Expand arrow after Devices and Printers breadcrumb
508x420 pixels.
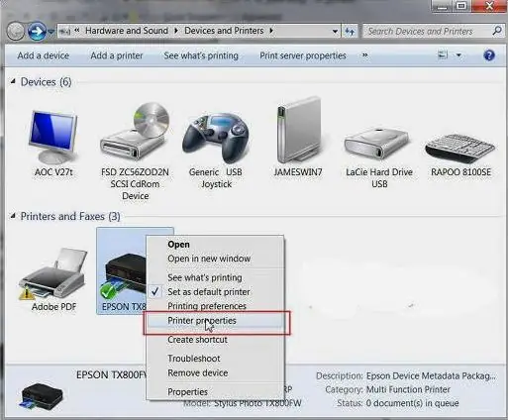[x=271, y=31]
